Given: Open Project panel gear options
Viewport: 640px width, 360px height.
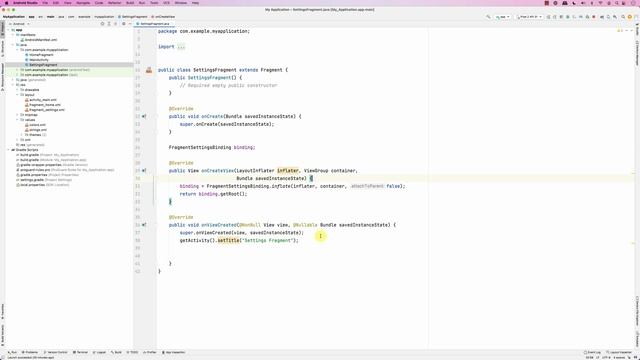Looking at the screenshot, I should [x=124, y=24].
